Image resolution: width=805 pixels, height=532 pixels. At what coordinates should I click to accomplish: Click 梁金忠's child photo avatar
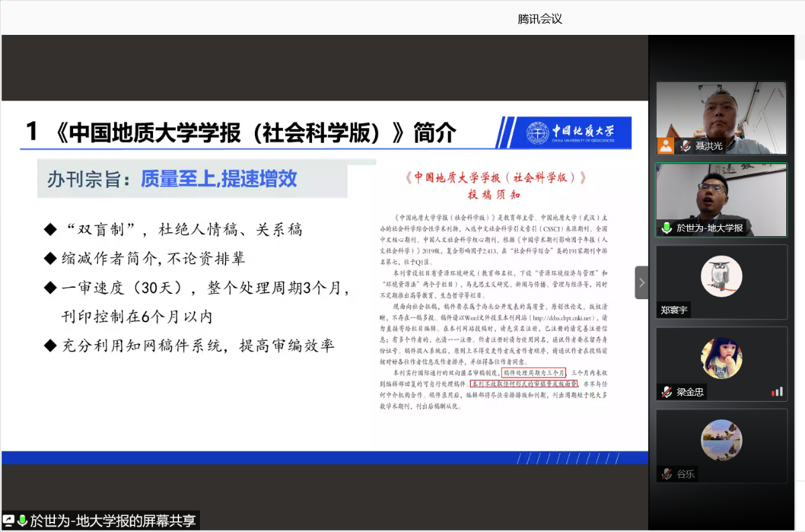tap(721, 358)
